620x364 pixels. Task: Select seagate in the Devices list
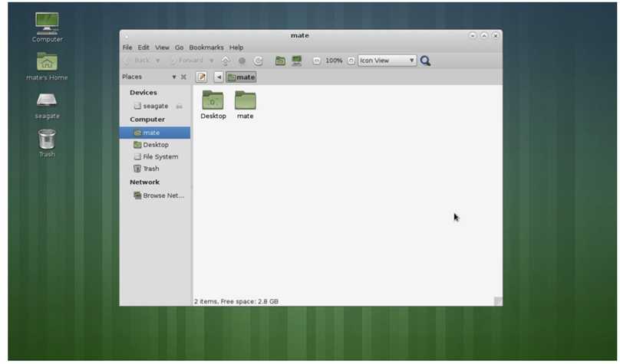coord(155,107)
